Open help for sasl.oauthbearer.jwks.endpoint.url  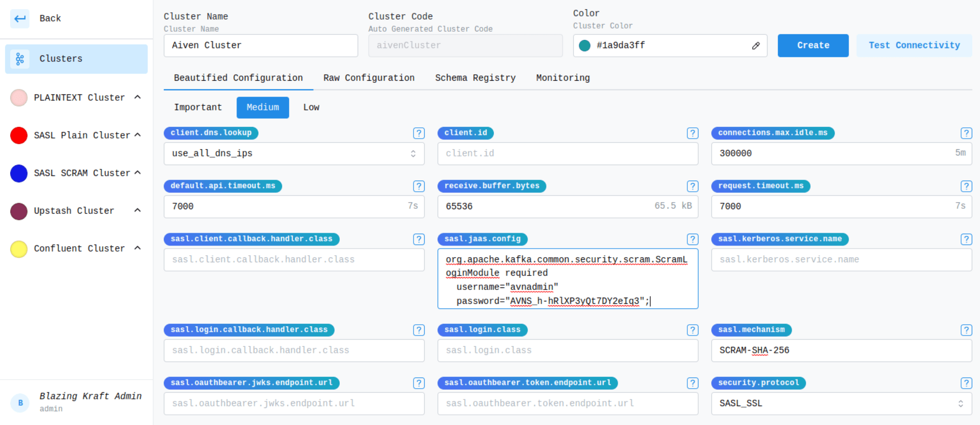pyautogui.click(x=419, y=383)
